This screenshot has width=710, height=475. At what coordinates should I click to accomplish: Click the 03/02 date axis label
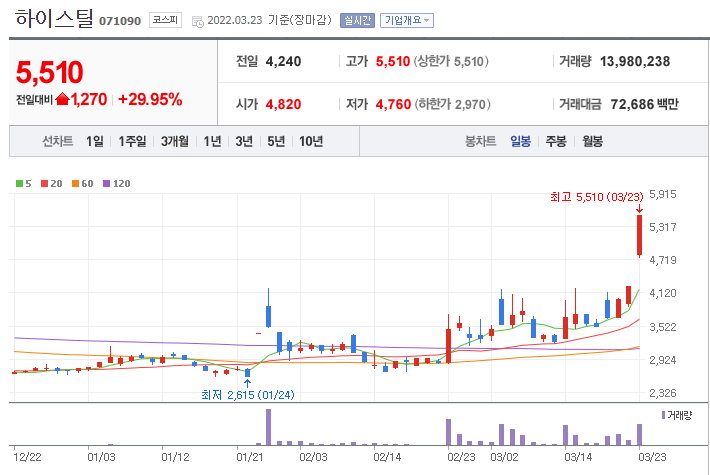point(504,457)
